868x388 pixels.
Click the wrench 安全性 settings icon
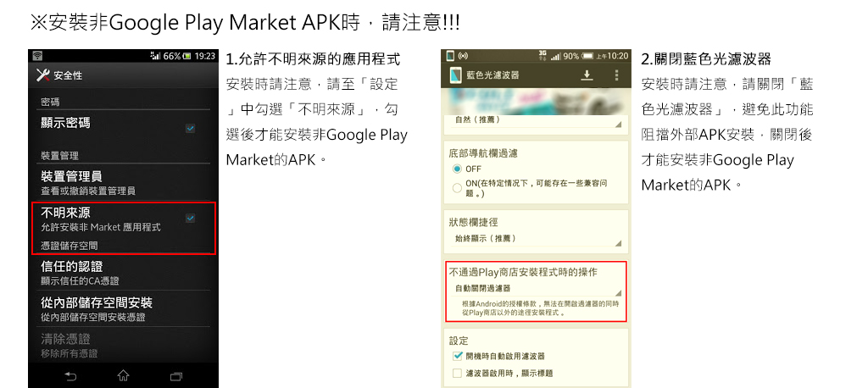coord(42,75)
